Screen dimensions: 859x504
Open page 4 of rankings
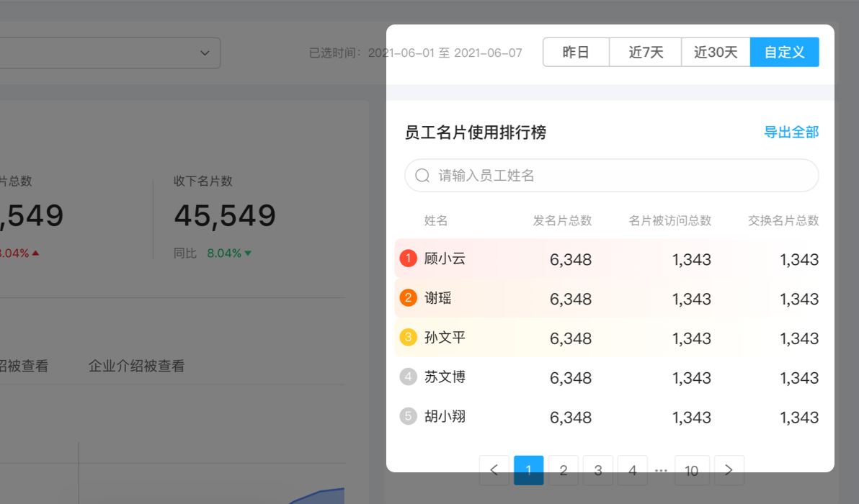point(632,470)
